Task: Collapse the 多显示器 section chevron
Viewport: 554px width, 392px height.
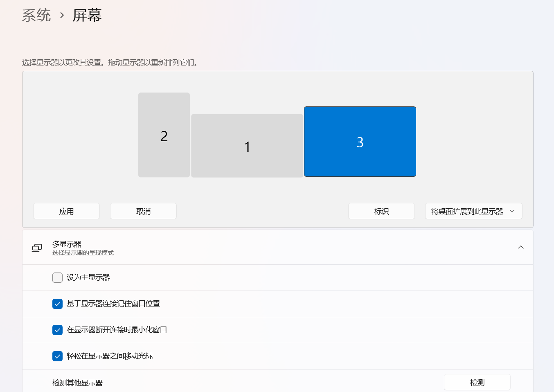Action: click(521, 247)
